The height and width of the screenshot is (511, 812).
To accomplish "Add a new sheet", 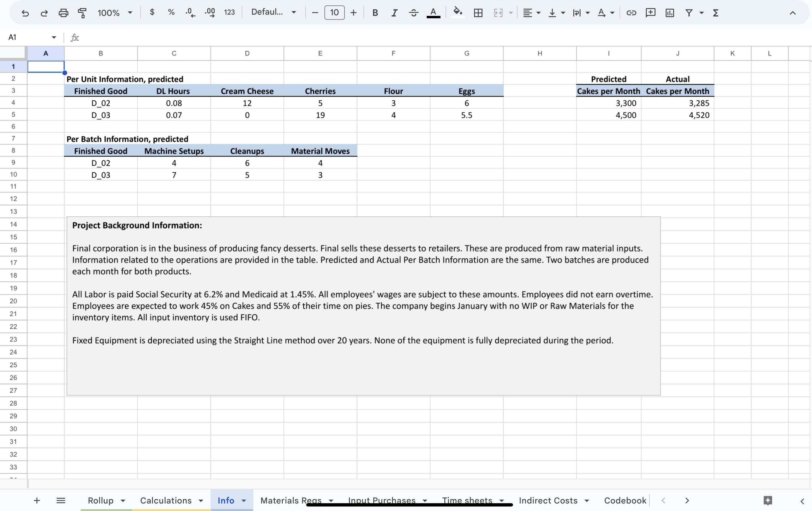I will tap(37, 500).
